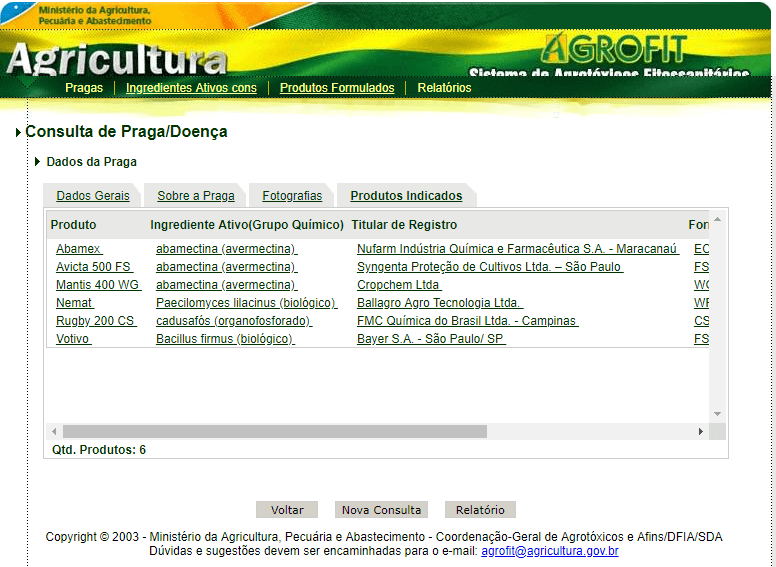The image size is (776, 567).
Task: Go to Produtos Formulados menu
Action: 337,88
